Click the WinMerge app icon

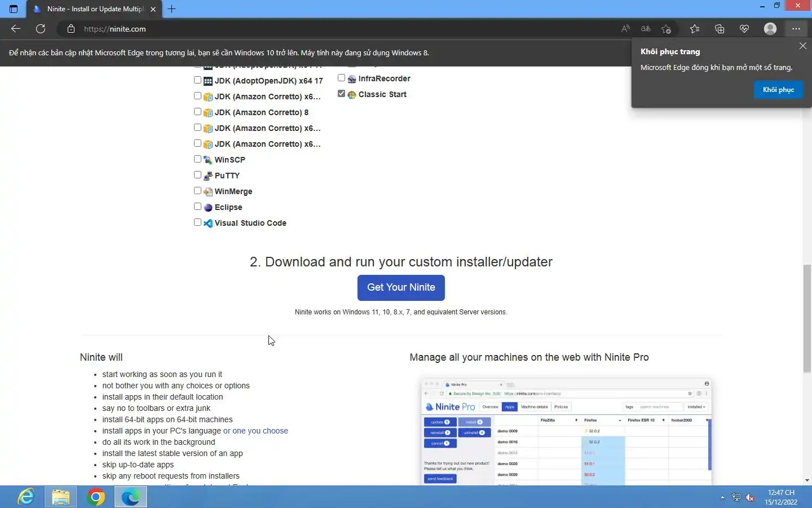click(208, 191)
